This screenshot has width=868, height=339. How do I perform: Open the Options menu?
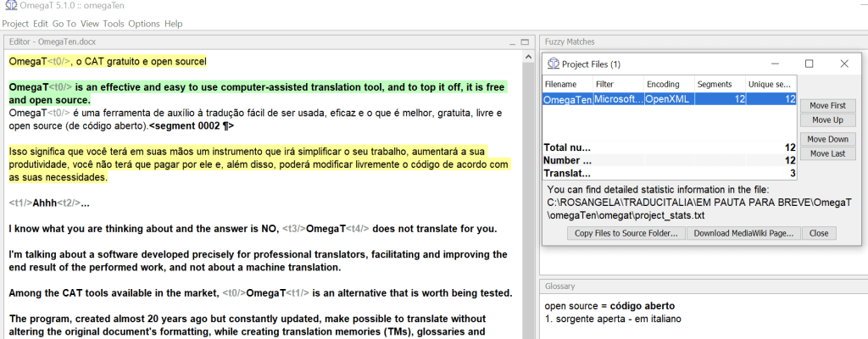[x=144, y=24]
